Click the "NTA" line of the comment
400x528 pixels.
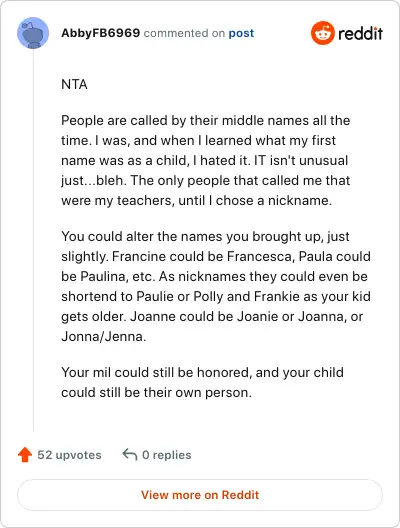click(74, 84)
